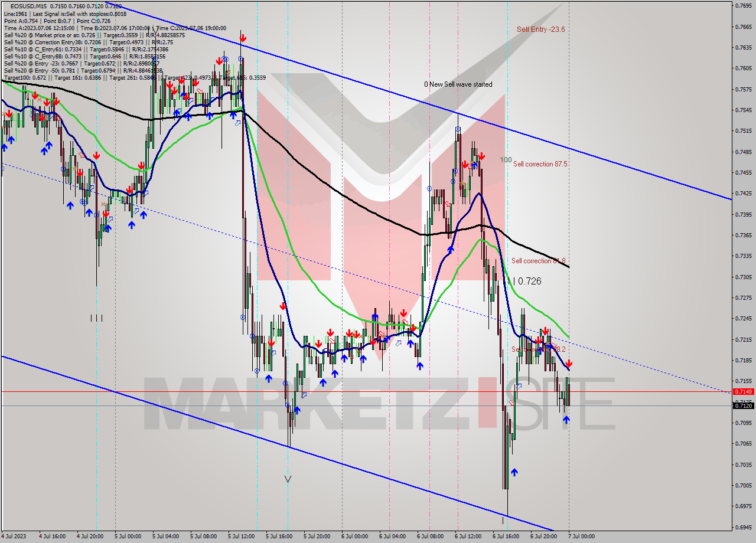The height and width of the screenshot is (543, 756).
Task: Click the 0.7035 price axis label
Action: [743, 465]
